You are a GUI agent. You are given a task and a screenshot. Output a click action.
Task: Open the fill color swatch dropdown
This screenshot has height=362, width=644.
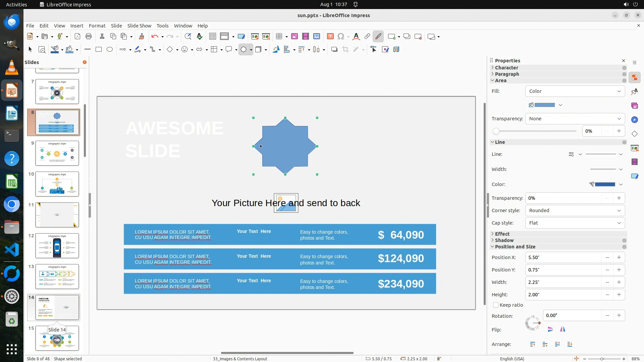pos(560,105)
